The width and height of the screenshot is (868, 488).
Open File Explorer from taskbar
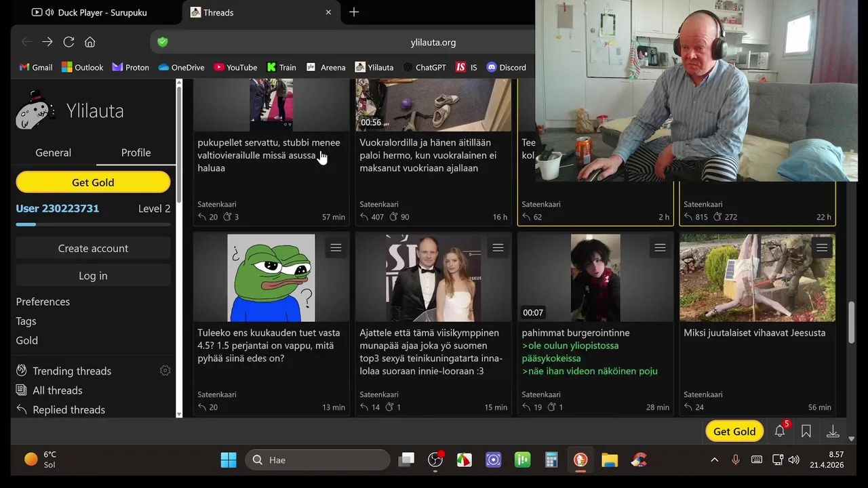(610, 460)
